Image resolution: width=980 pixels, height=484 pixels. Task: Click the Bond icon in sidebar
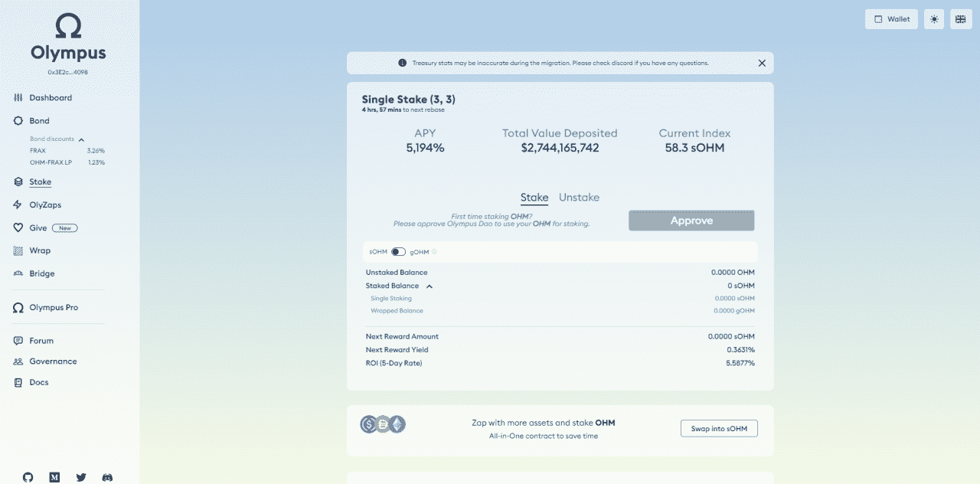tap(18, 121)
